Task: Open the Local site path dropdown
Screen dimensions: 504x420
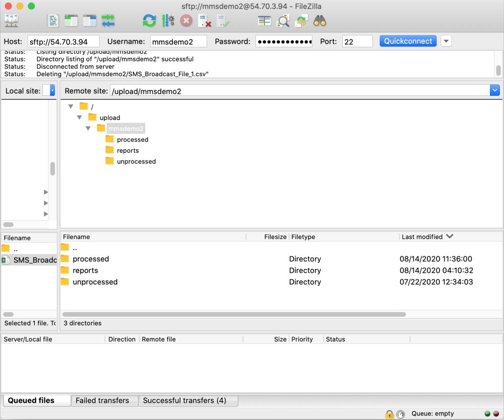Action: click(x=52, y=90)
